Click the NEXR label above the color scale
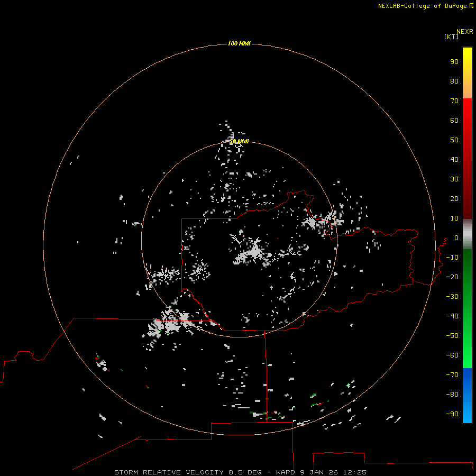 point(465,32)
